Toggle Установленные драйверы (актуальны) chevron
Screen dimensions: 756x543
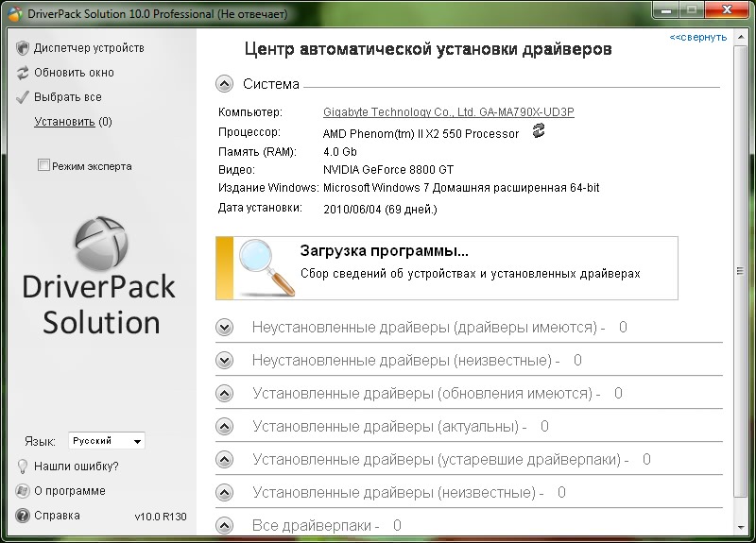tap(224, 427)
